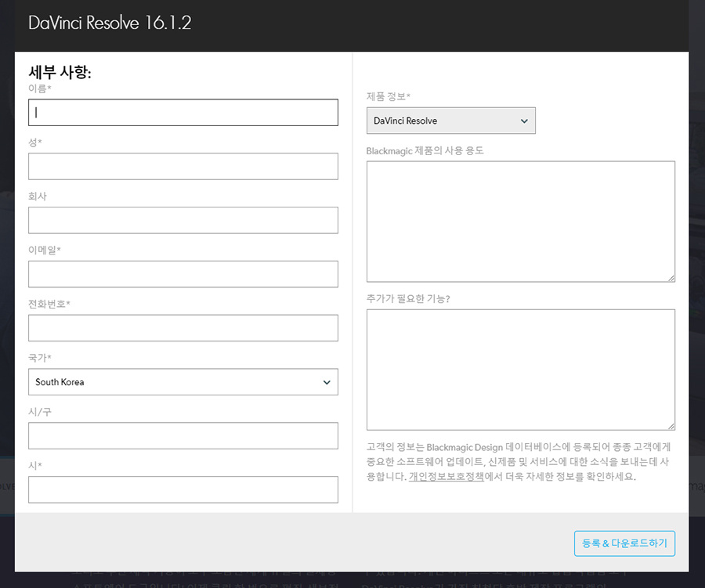Click the 세부 사항: heading
This screenshot has height=588, width=705.
click(60, 72)
